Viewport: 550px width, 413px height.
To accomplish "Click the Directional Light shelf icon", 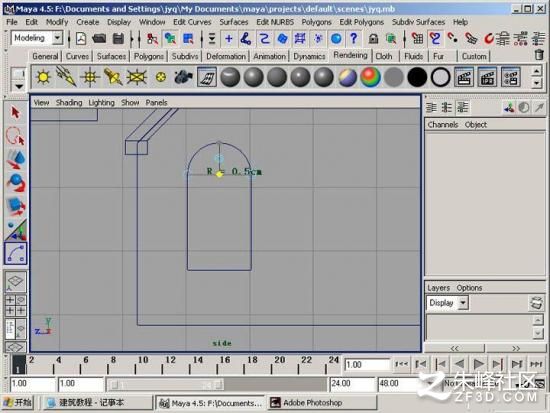I will [x=66, y=77].
